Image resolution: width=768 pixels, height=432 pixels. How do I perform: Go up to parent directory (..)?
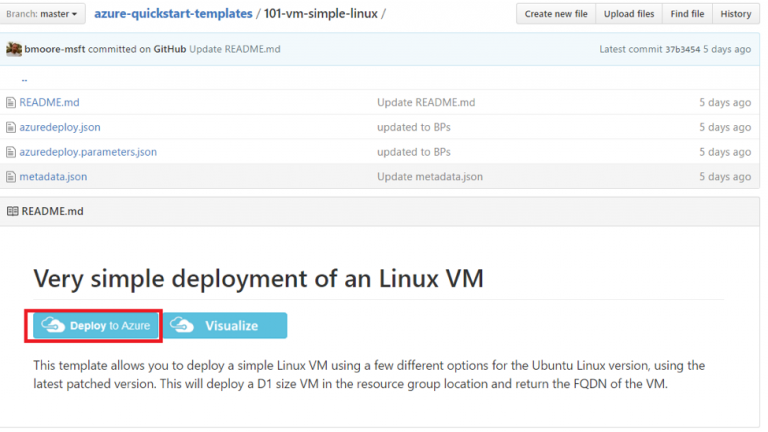(24, 79)
